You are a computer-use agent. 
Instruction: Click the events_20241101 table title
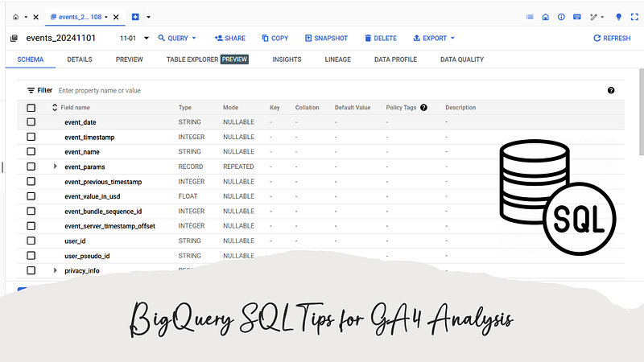[61, 38]
